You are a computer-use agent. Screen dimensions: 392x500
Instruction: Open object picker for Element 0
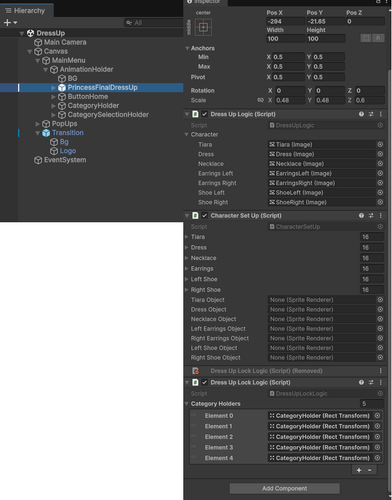(377, 416)
